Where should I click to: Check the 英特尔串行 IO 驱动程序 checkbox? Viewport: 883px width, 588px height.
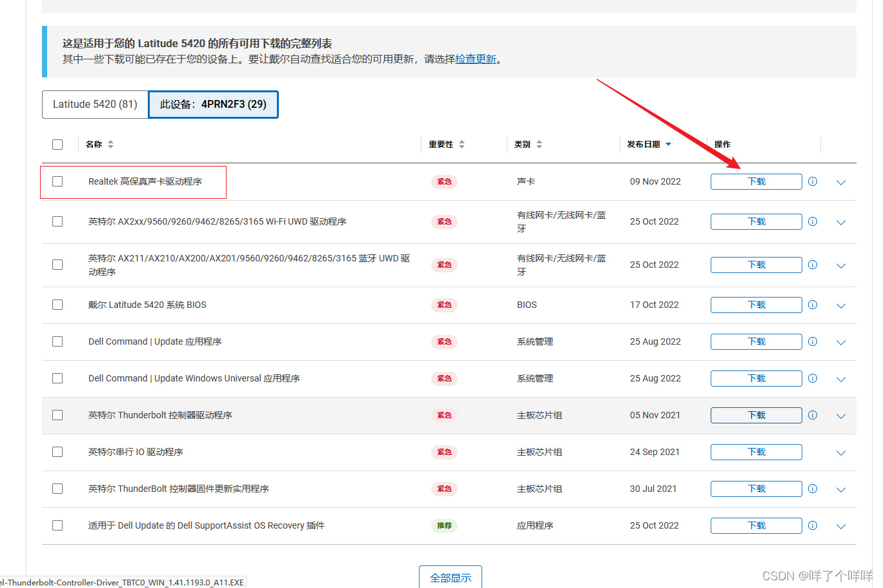point(57,452)
